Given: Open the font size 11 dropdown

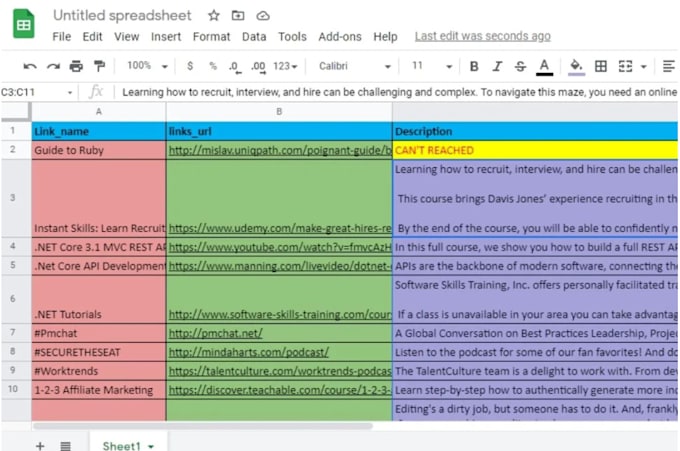Looking at the screenshot, I should click(x=432, y=66).
